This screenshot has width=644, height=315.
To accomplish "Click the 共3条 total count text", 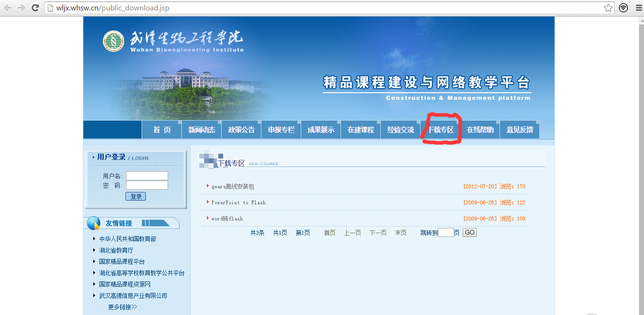I will [257, 233].
